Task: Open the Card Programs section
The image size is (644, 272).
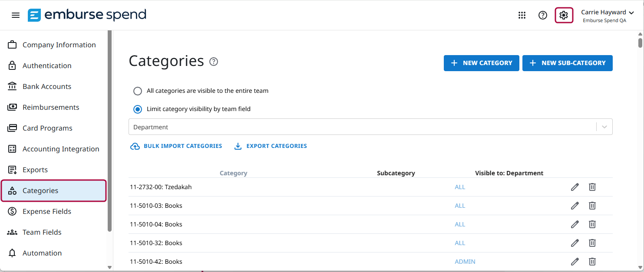Action: [x=47, y=128]
